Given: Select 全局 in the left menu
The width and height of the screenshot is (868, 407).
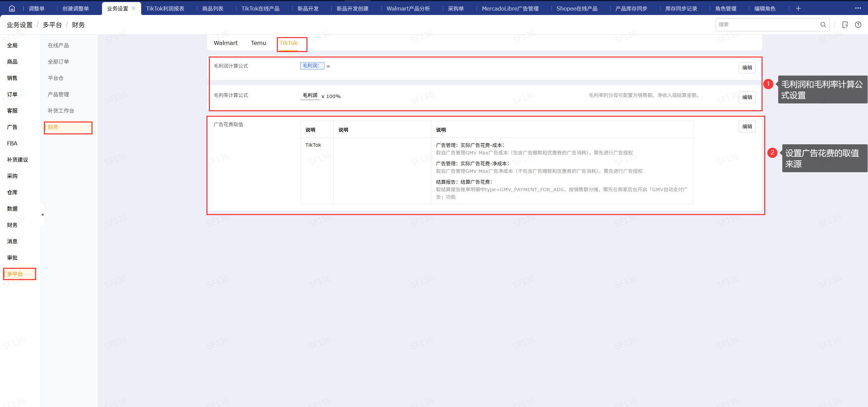Looking at the screenshot, I should coord(12,45).
